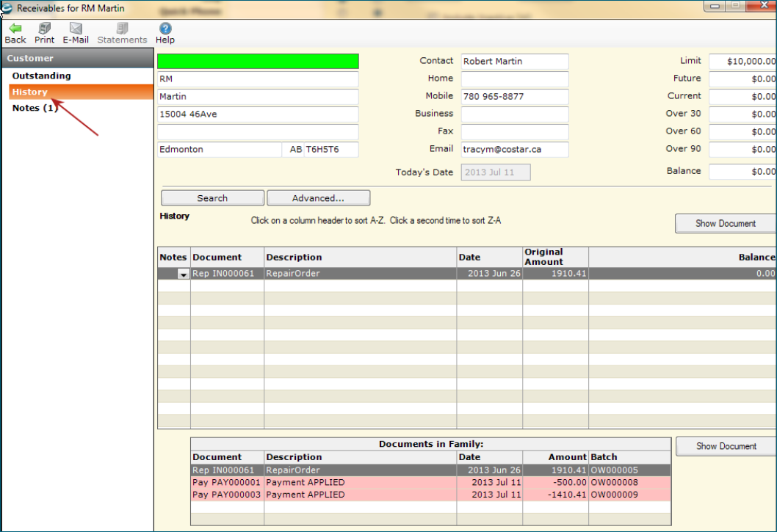Click the Customer sidebar header
Viewport: 777px width, 532px height.
(x=78, y=58)
